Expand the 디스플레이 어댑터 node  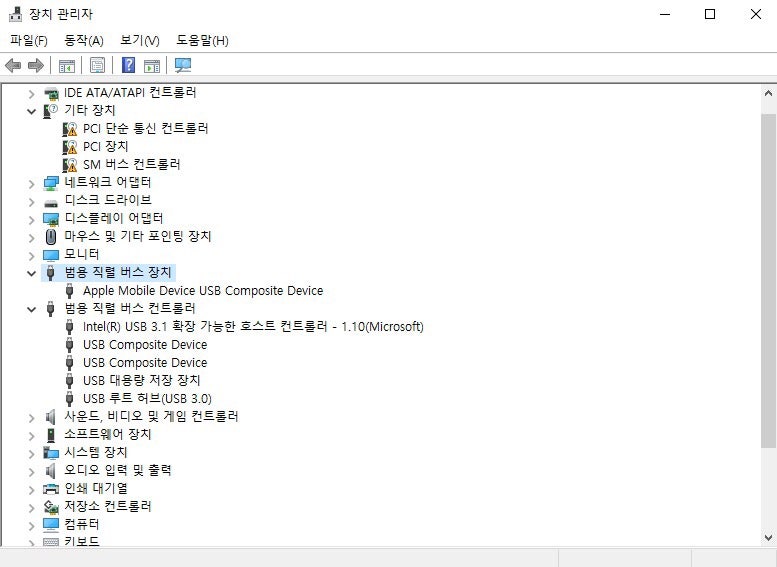pyautogui.click(x=31, y=220)
